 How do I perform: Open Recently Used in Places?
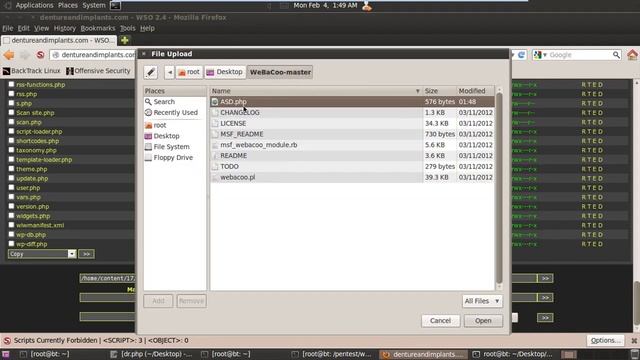171,112
